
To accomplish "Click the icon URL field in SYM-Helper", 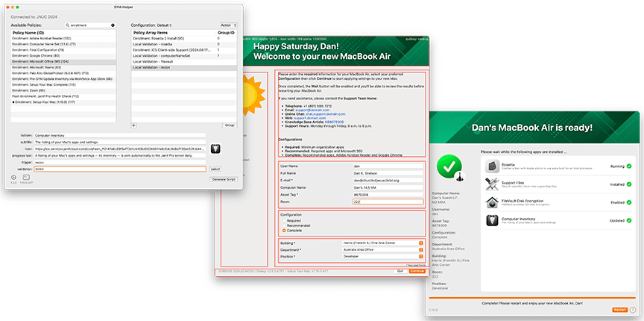I will point(120,149).
